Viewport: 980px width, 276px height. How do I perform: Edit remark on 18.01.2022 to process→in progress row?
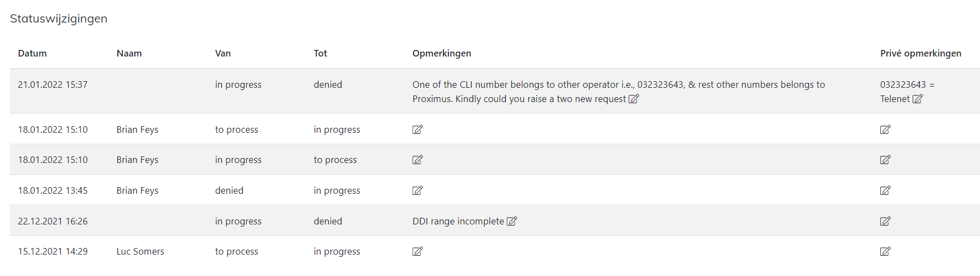coord(418,129)
